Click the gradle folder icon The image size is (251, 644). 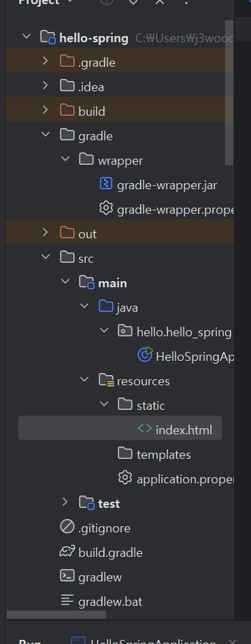67,135
